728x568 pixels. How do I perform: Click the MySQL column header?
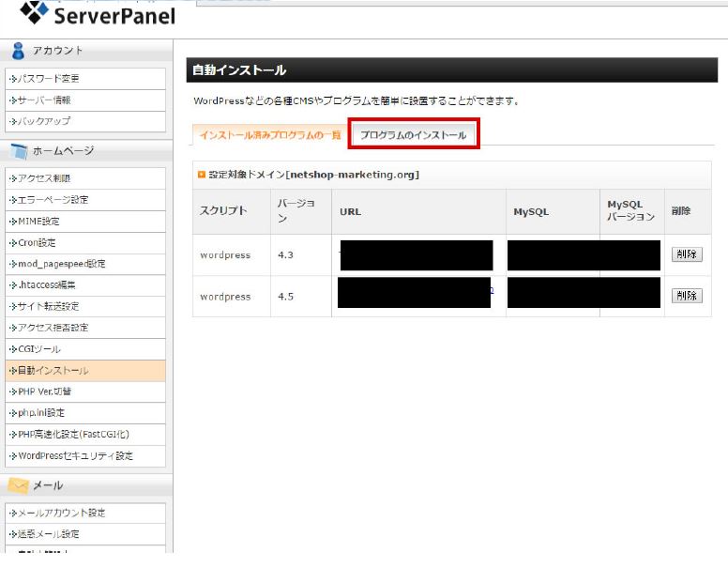click(553, 211)
